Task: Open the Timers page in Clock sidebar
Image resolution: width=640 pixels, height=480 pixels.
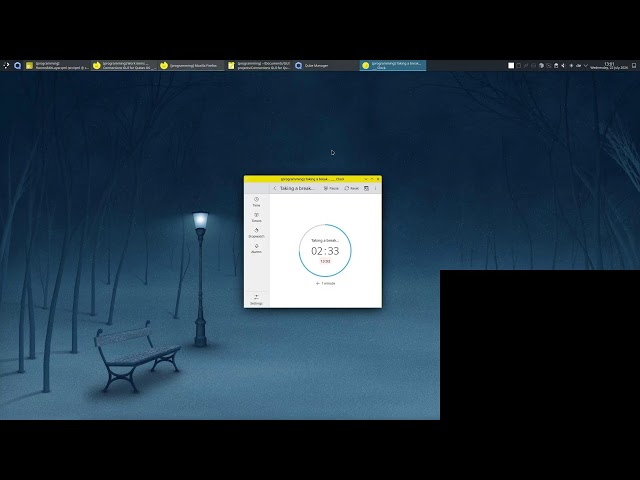Action: pos(256,217)
